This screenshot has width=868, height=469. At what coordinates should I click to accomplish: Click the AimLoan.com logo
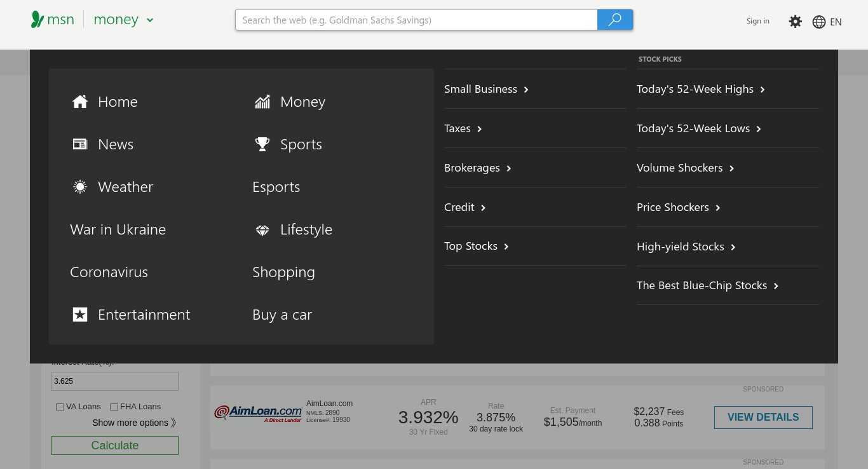[x=258, y=413]
